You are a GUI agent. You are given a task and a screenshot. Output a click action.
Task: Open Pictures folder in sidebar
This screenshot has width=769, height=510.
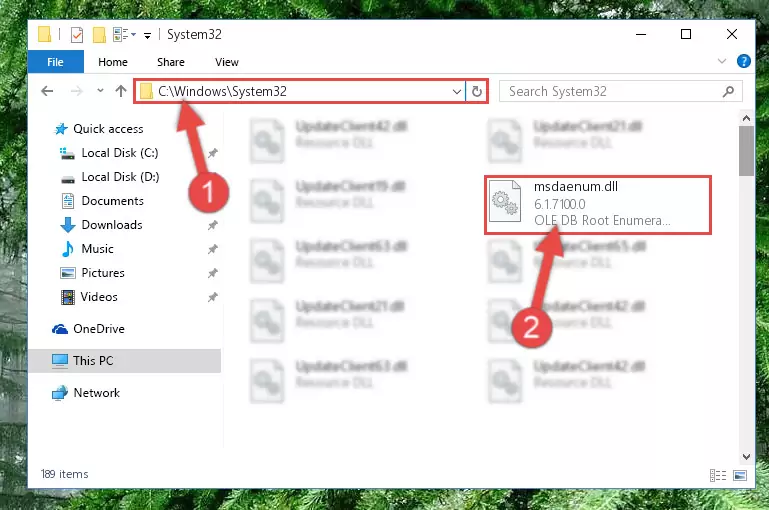pos(103,273)
